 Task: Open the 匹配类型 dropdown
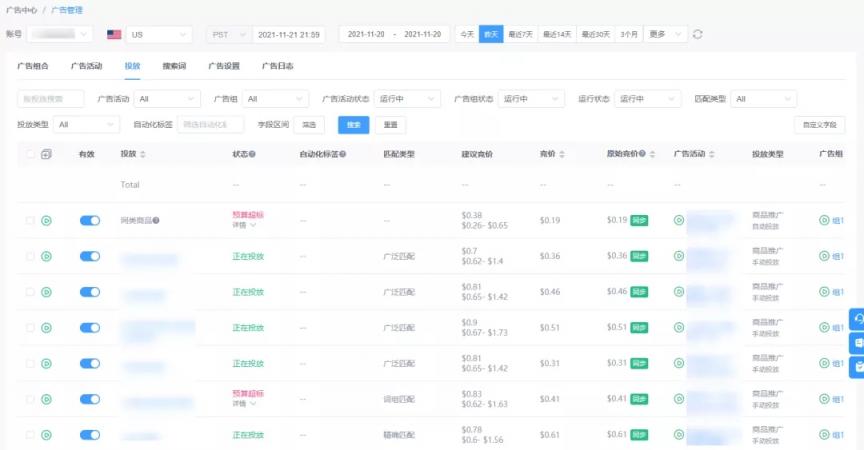(x=763, y=99)
